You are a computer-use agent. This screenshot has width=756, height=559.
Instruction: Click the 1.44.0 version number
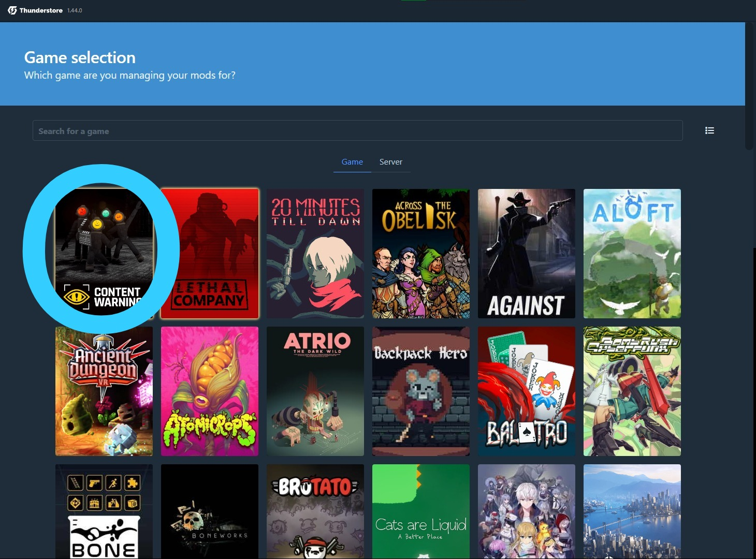pos(75,10)
